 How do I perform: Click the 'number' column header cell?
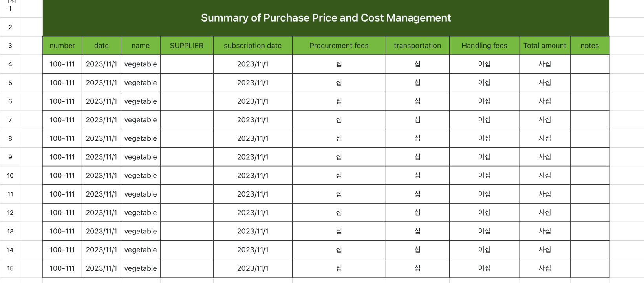click(62, 46)
